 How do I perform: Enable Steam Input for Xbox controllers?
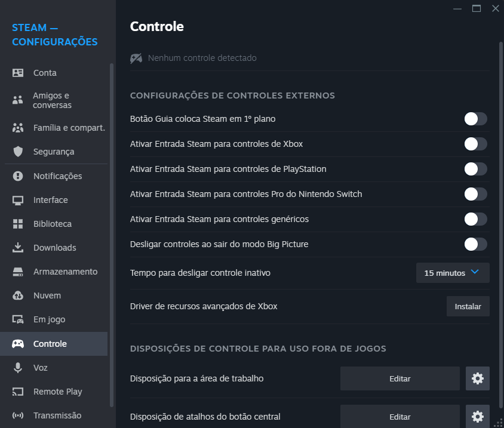(x=476, y=144)
